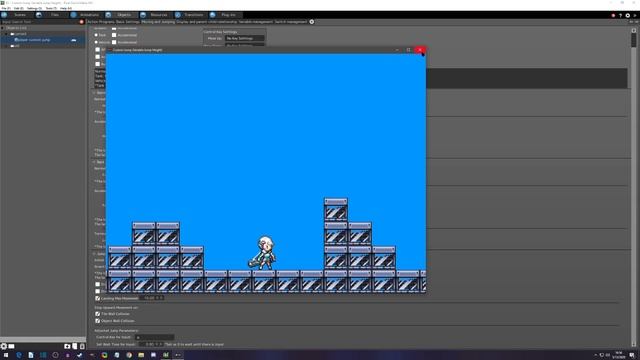Click the white rectangle icon beside bottom gear
This screenshot has width=640, height=360.
11,346
